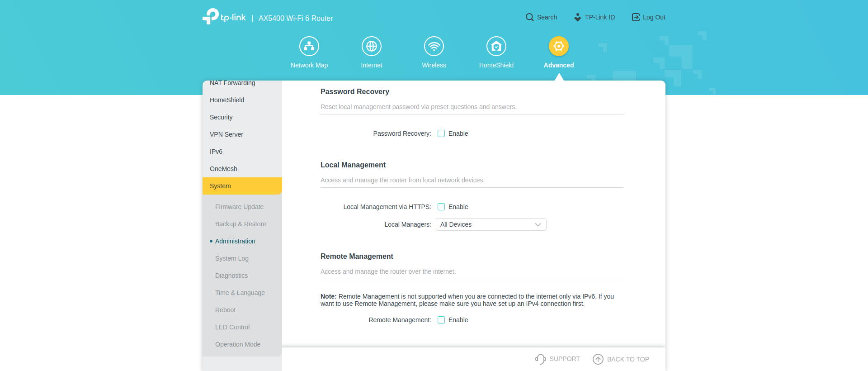The image size is (868, 371).
Task: Click the Search magnifier icon
Action: point(529,17)
